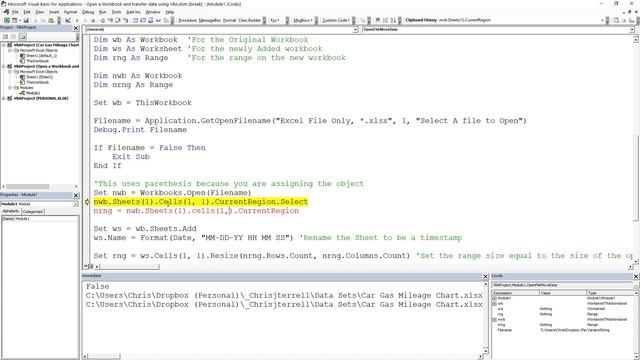Collapse VBAProject (Open a Workbook and...) node
The width and height of the screenshot is (640, 360).
(x=4, y=66)
